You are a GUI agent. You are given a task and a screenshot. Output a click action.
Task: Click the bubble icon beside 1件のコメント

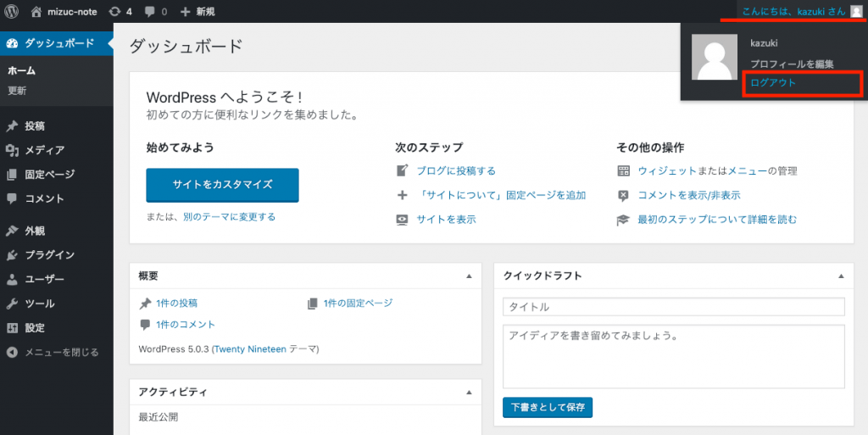click(x=145, y=325)
